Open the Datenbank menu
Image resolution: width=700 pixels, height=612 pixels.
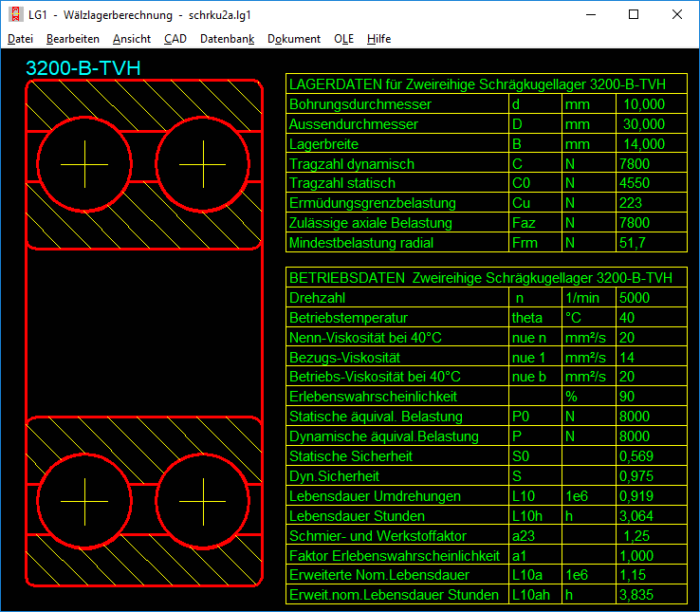228,39
